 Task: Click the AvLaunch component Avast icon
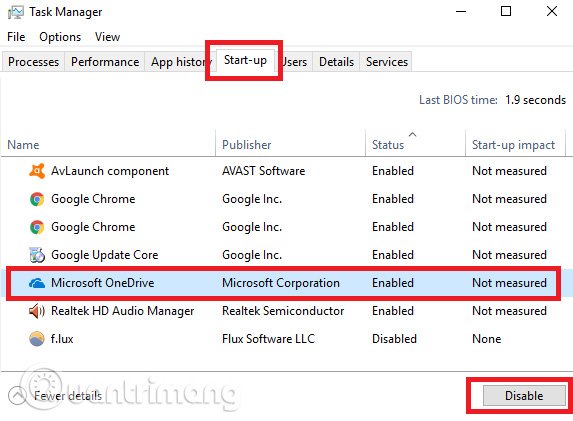tap(37, 171)
